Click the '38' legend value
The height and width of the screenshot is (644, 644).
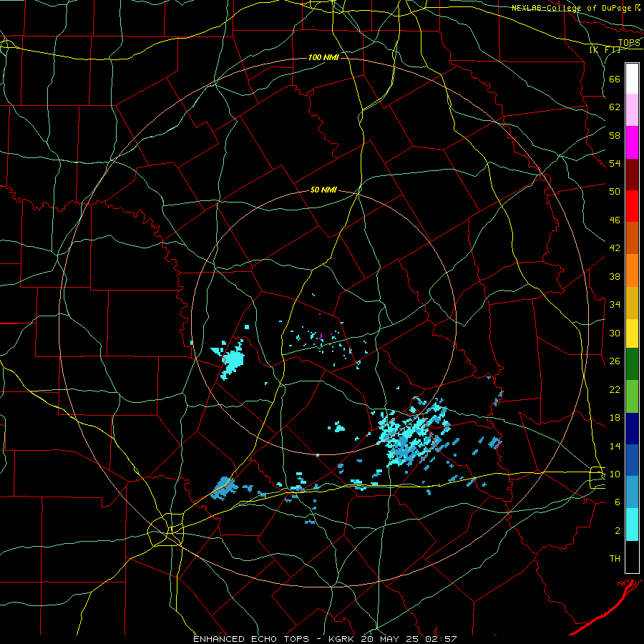(x=615, y=276)
